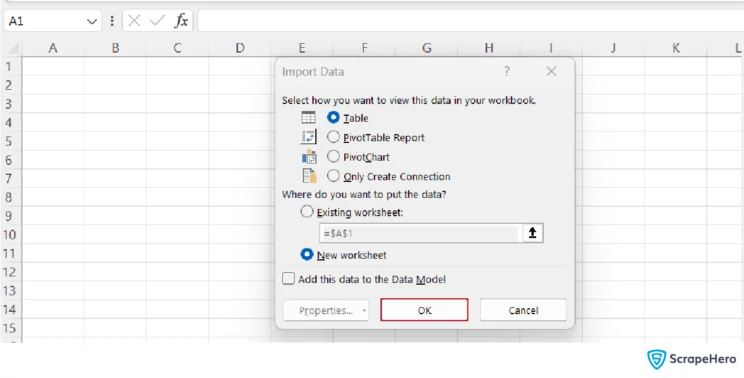Click the formula bar Cancel X icon
Viewport: 744px width, 378px height.
click(134, 20)
